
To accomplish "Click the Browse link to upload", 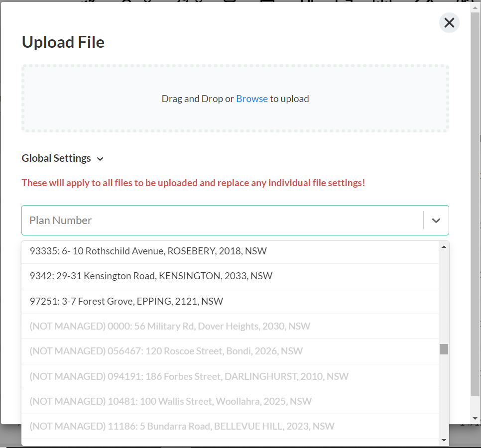I will [x=251, y=99].
